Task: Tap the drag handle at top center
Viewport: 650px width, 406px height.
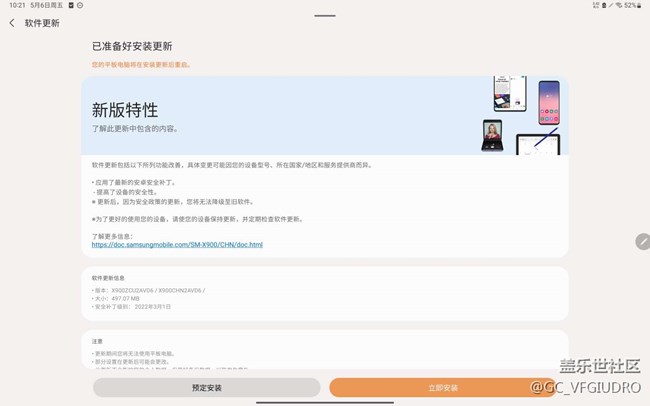Action: 325,15
